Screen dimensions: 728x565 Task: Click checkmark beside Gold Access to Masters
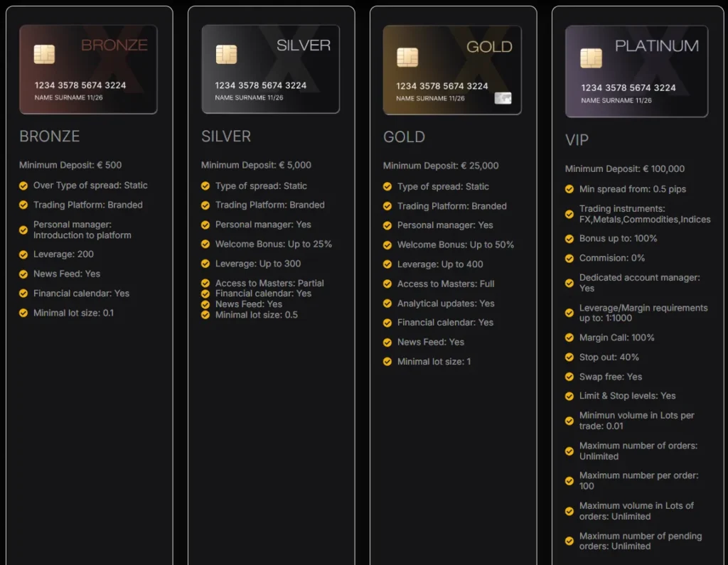pyautogui.click(x=387, y=284)
